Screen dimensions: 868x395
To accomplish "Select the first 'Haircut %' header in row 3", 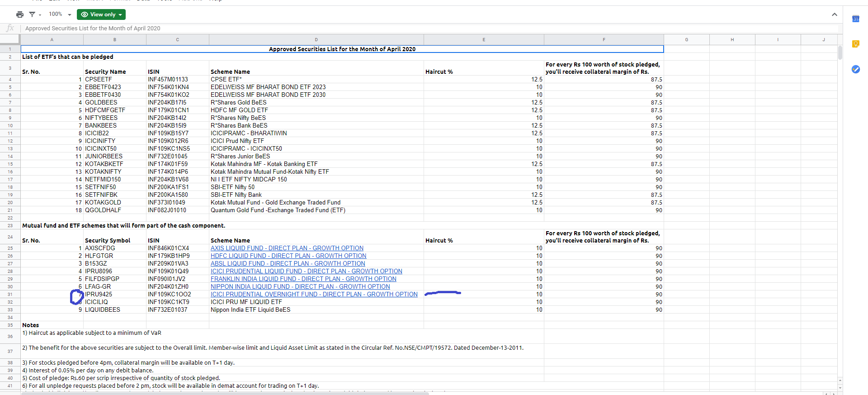I will click(484, 68).
